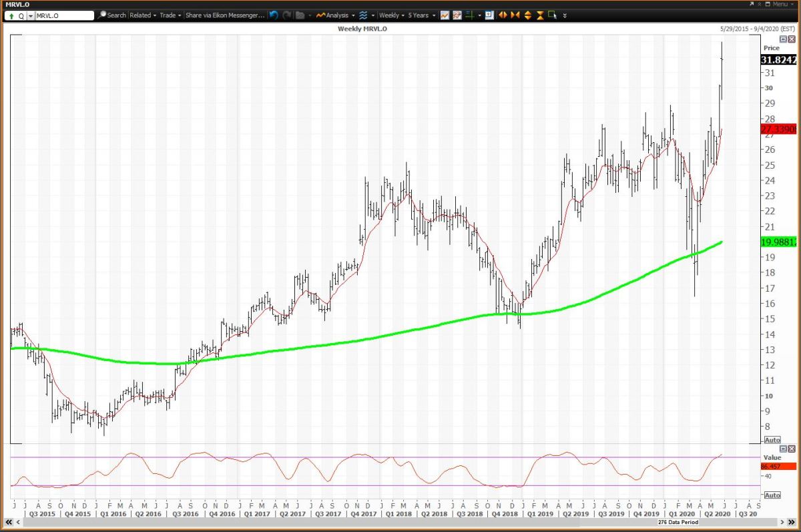
Task: Click the collapse chevrons icon in title bar
Action: tap(760, 4)
